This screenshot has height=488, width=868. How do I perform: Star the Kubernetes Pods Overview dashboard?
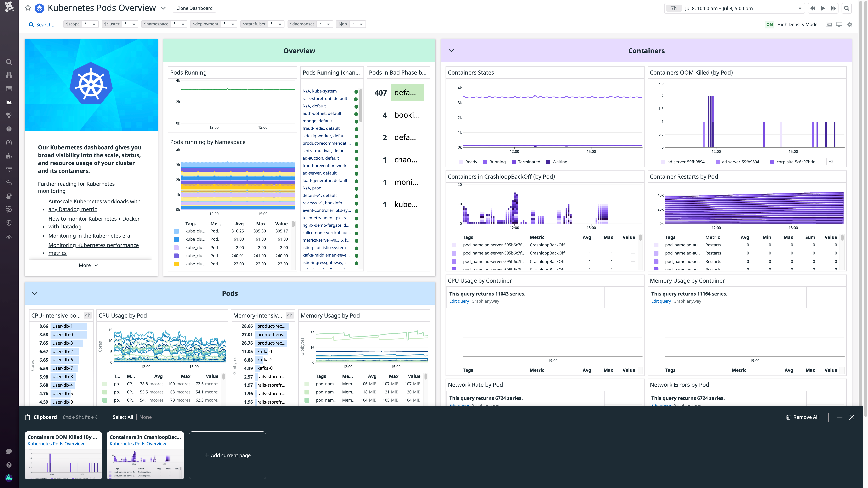click(x=28, y=8)
